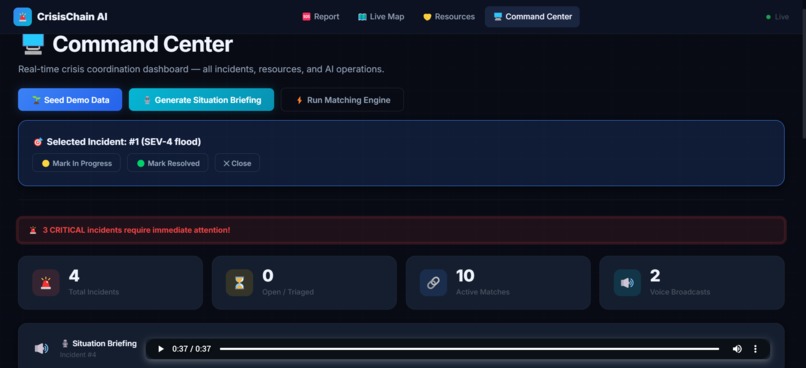Play the Situation Briefing audio
Screen dimensions: 806x368
tap(161, 349)
